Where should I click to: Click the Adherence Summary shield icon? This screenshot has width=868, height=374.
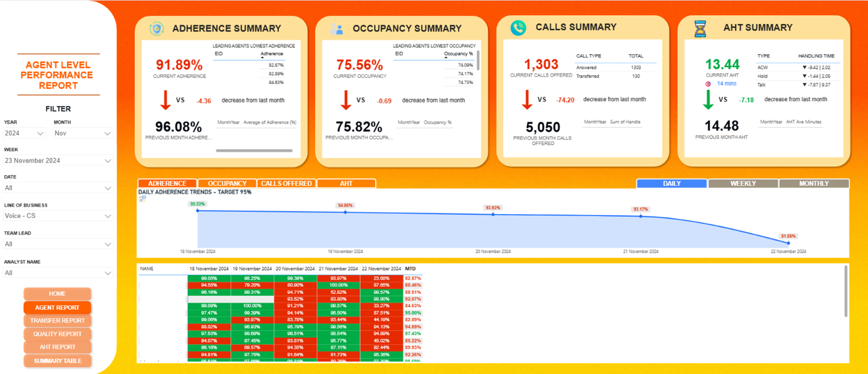[x=157, y=29]
